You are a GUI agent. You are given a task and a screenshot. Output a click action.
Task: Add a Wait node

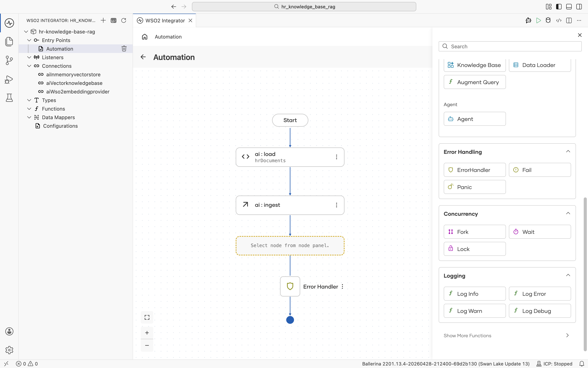[x=540, y=232]
